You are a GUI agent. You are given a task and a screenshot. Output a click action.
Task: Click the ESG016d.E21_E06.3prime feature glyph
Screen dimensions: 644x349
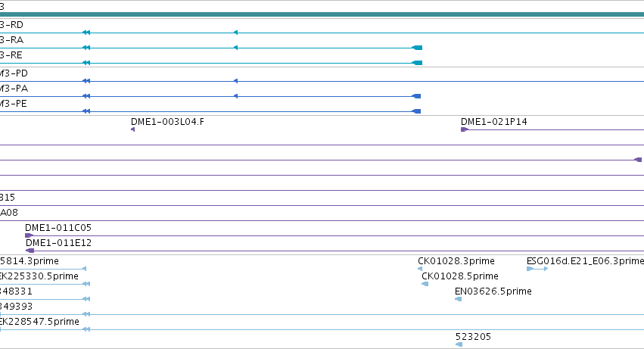(x=537, y=269)
